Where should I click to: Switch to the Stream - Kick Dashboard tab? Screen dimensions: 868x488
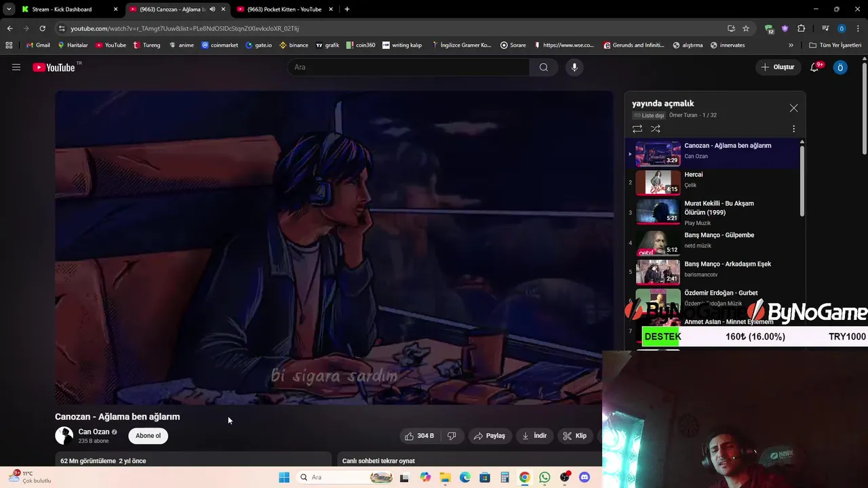68,9
